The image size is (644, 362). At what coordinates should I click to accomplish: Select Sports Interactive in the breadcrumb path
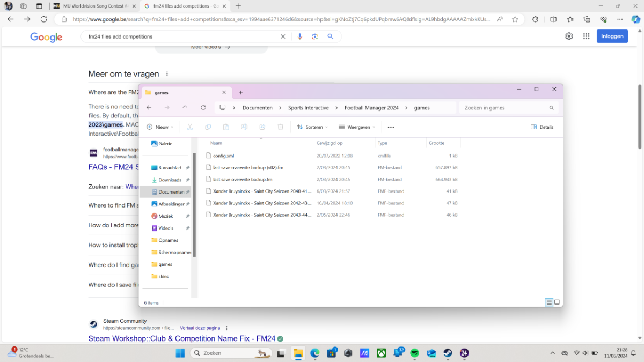click(x=308, y=108)
